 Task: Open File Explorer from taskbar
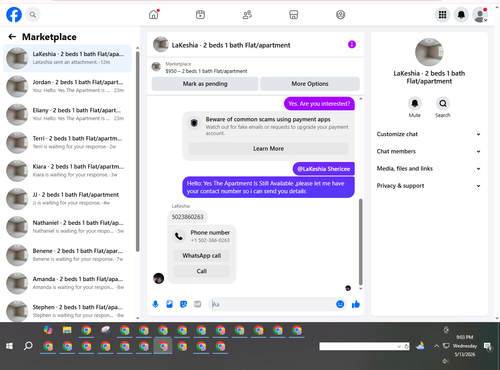coord(67,330)
